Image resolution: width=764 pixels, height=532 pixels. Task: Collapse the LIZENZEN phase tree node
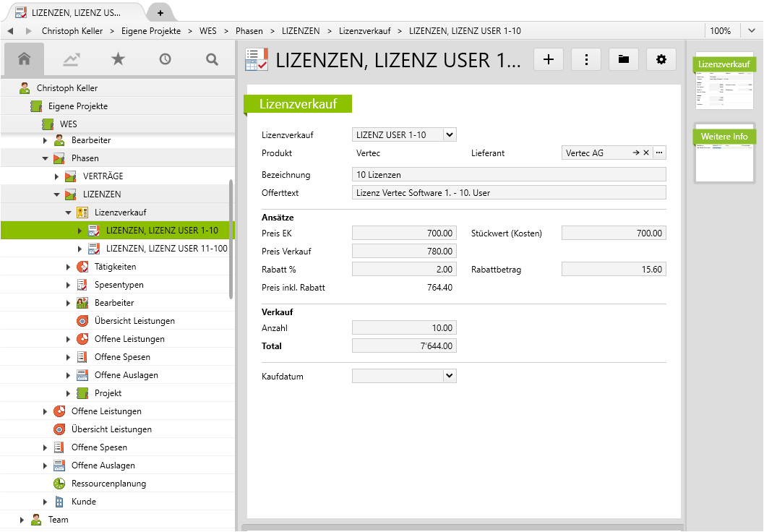tap(57, 194)
